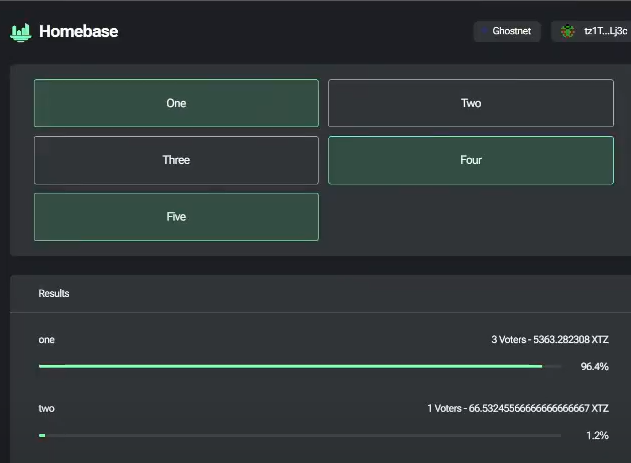
Task: Click the Results section heading
Action: 54,294
